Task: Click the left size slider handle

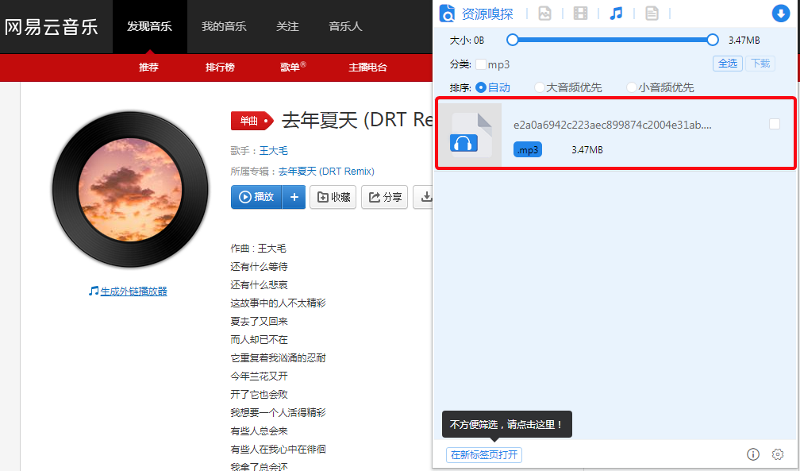Action: point(513,40)
